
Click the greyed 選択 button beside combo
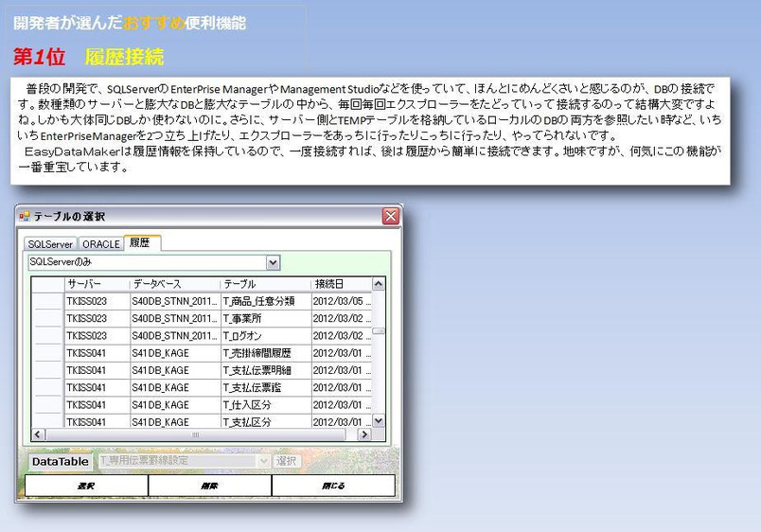pyautogui.click(x=287, y=461)
